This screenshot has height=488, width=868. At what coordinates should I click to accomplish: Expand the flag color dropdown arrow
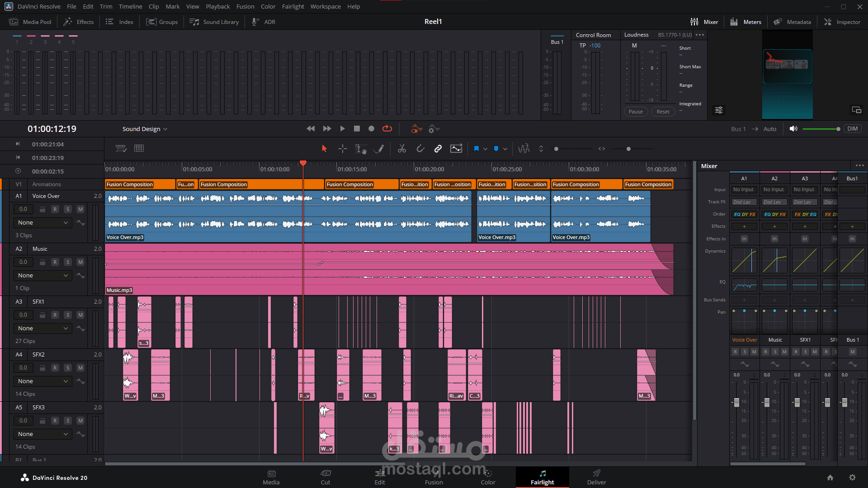[486, 149]
